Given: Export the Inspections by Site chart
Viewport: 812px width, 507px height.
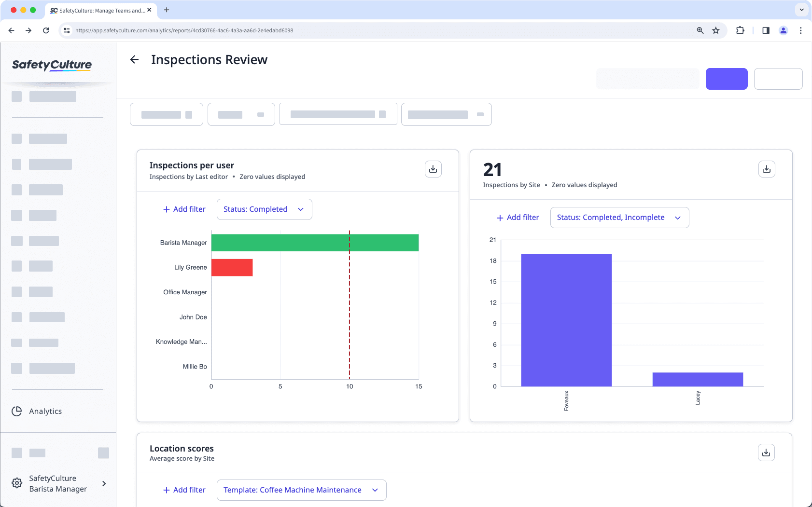Looking at the screenshot, I should click(766, 169).
